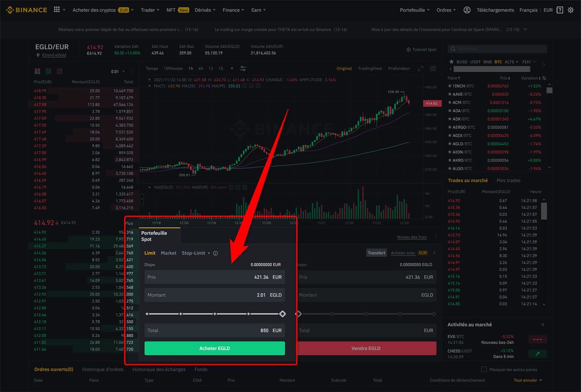Open the help question-mark icon
The width and height of the screenshot is (581, 392).
click(559, 10)
